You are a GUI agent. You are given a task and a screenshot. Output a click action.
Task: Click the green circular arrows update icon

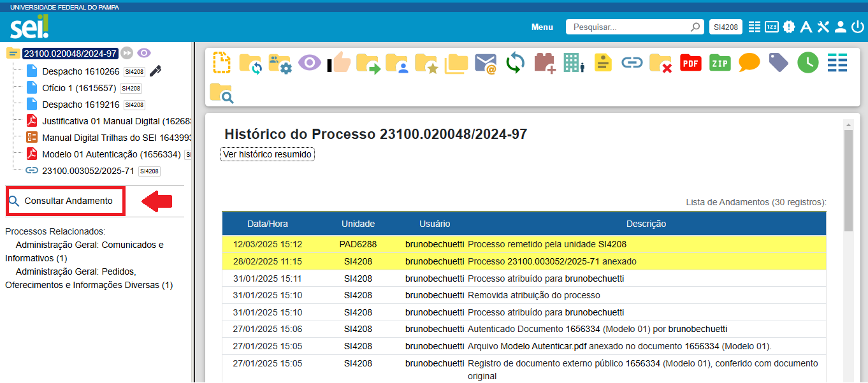515,63
